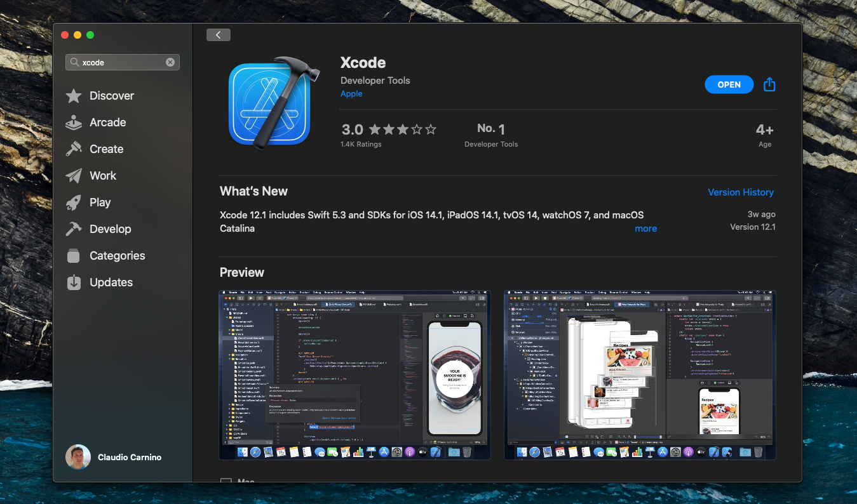
Task: Launch Xcode with the OPEN button
Action: click(729, 84)
